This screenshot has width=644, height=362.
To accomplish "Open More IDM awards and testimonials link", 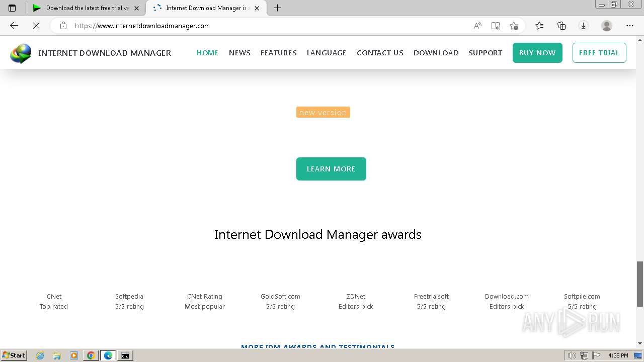I will tap(317, 347).
